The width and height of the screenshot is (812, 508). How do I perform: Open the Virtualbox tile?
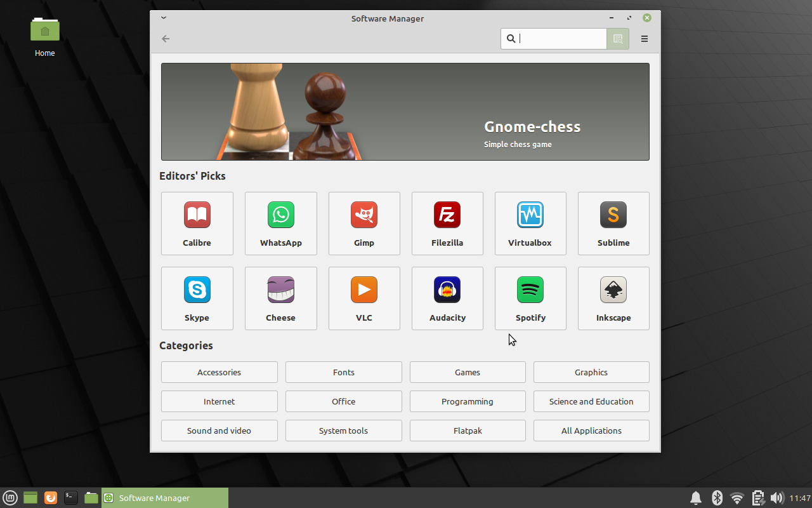[530, 223]
